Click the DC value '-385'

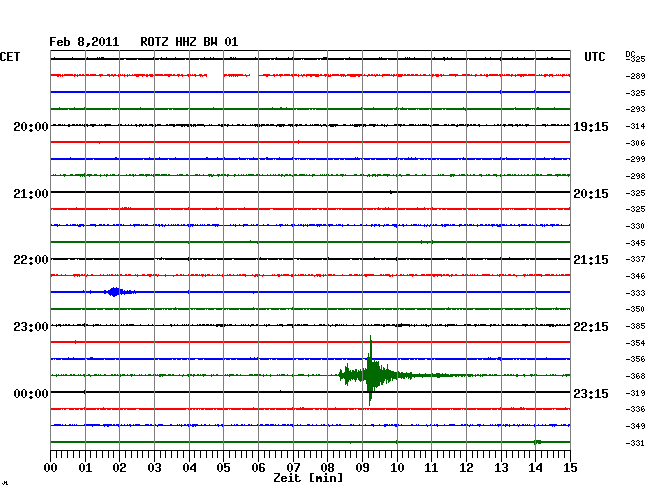click(x=635, y=326)
